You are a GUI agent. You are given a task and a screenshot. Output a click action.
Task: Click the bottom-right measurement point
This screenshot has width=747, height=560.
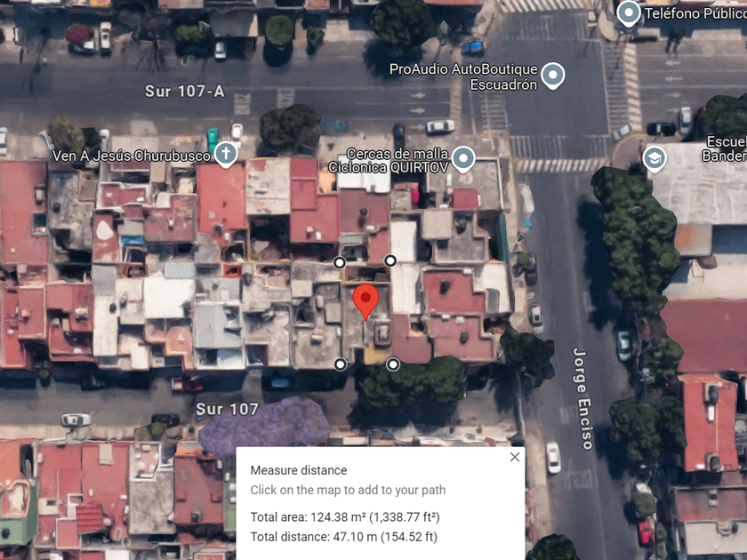point(393,364)
